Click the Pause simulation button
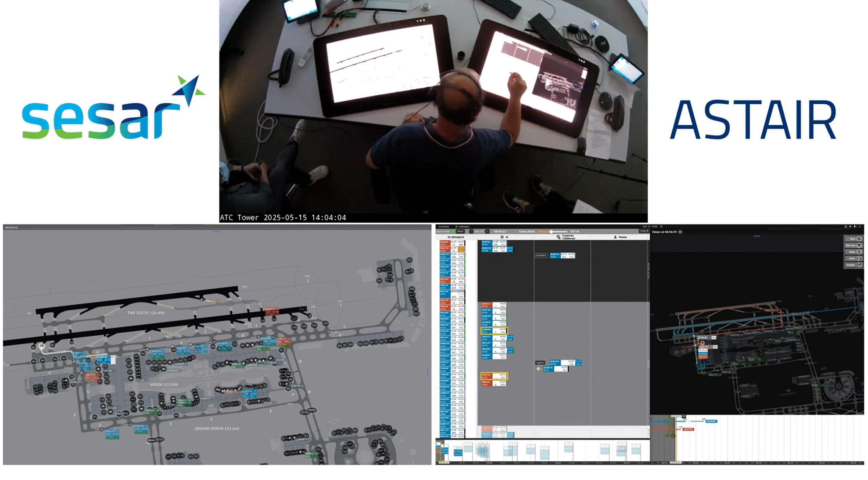 460,231
